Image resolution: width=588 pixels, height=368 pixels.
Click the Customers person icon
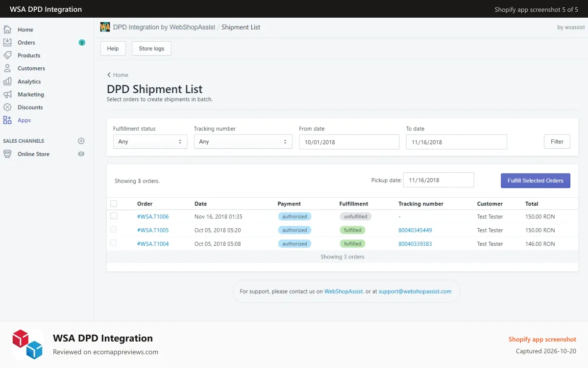click(7, 68)
